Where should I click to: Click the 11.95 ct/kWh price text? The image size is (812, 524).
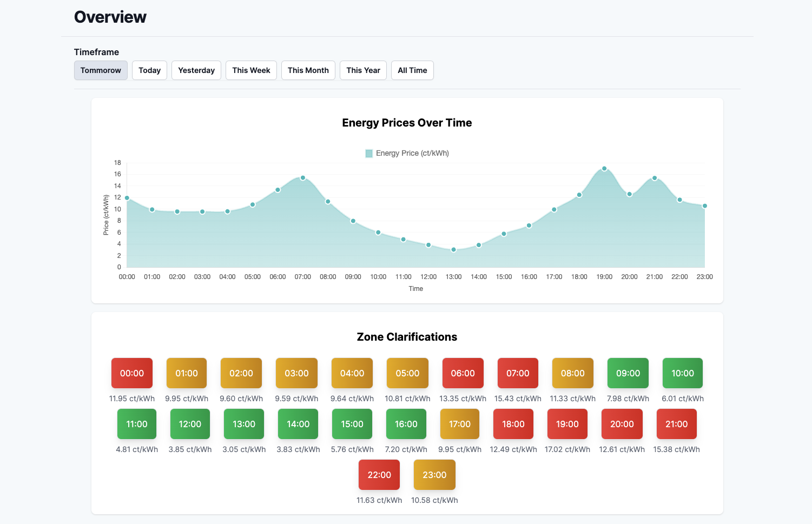point(132,399)
